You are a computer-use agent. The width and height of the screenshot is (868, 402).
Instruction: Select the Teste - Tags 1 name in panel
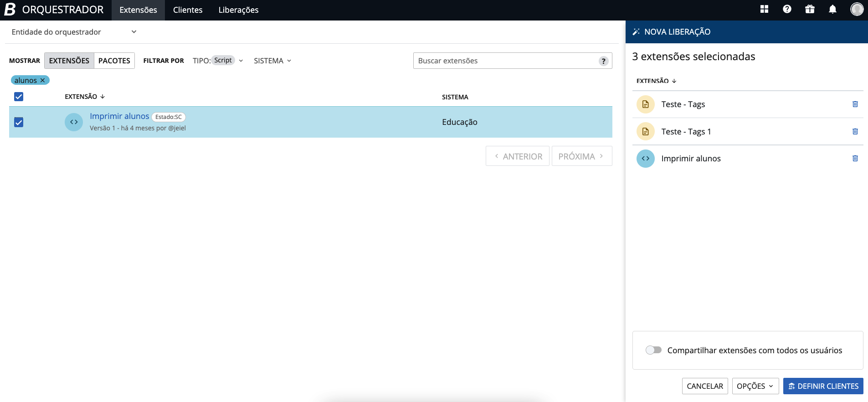tap(686, 132)
